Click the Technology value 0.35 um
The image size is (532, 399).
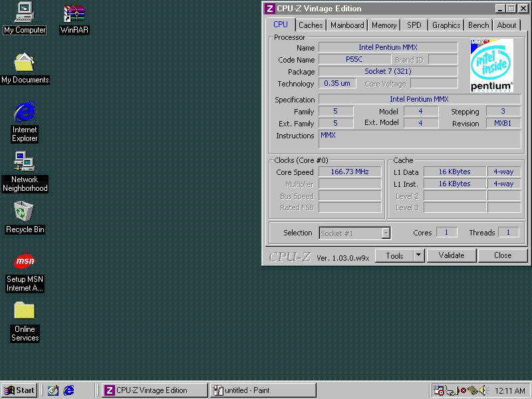tap(337, 83)
